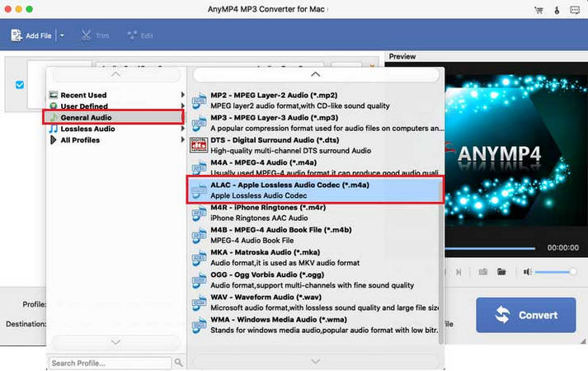Open the Add File dropdown arrow
588x371 pixels.
click(x=62, y=35)
